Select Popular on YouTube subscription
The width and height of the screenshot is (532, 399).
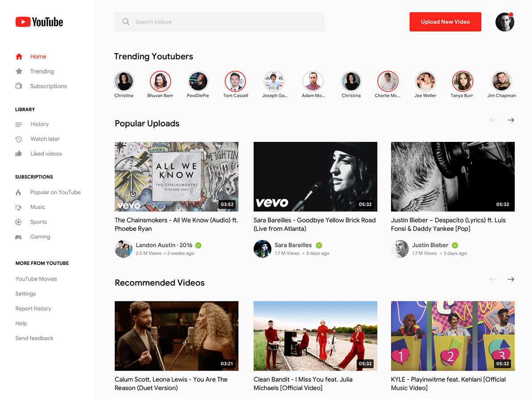pos(55,192)
